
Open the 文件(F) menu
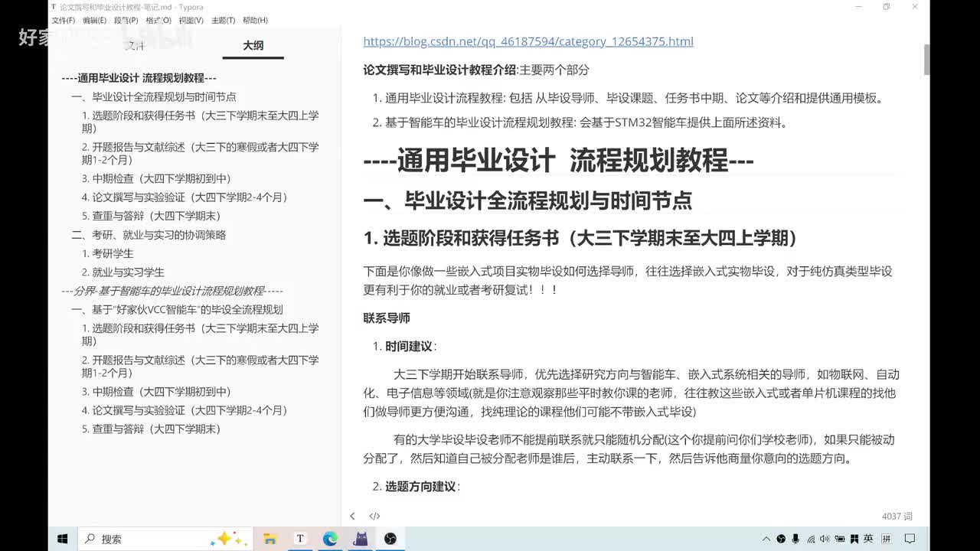[63, 21]
